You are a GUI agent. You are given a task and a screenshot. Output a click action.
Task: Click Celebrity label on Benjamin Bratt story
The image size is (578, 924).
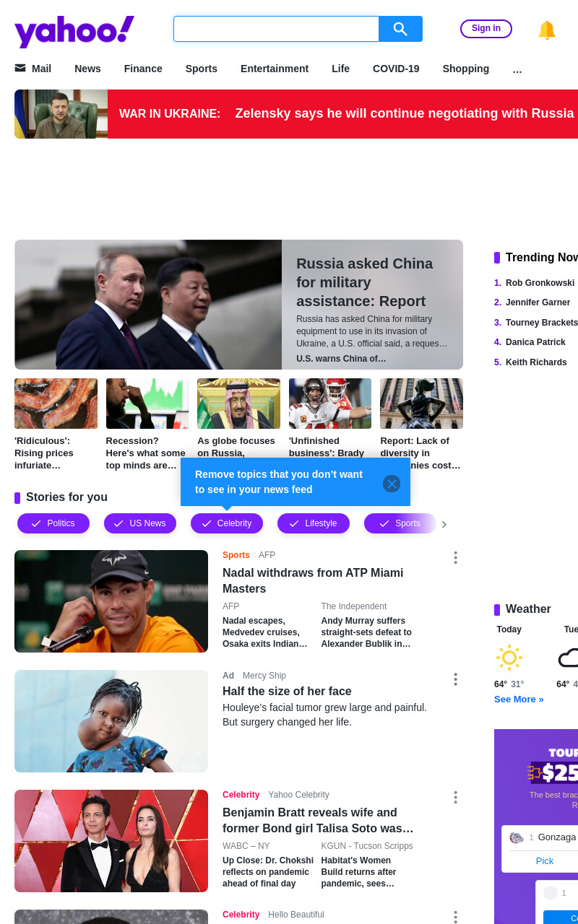tap(241, 795)
